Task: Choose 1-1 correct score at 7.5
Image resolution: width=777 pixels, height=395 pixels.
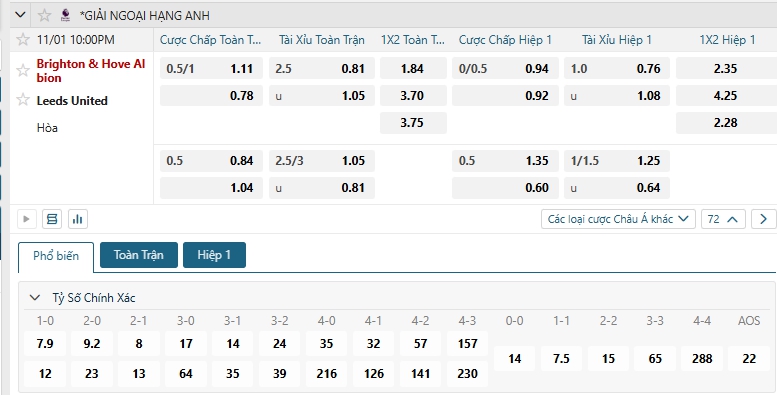Action: click(561, 358)
